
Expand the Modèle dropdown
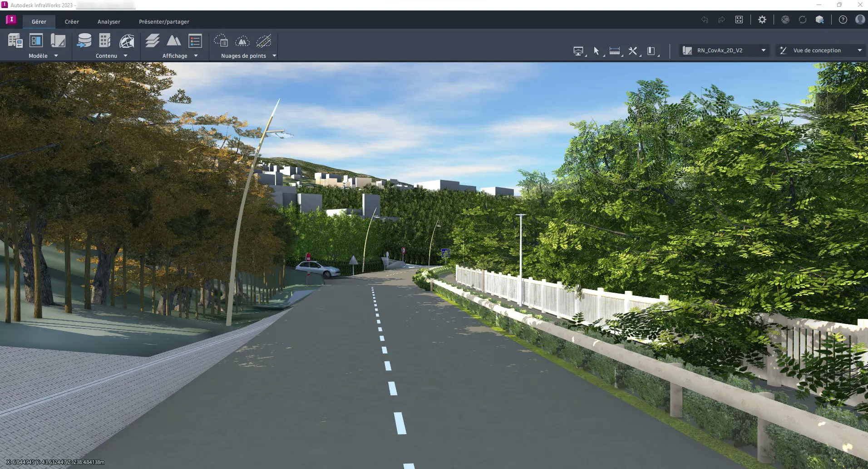pyautogui.click(x=56, y=55)
